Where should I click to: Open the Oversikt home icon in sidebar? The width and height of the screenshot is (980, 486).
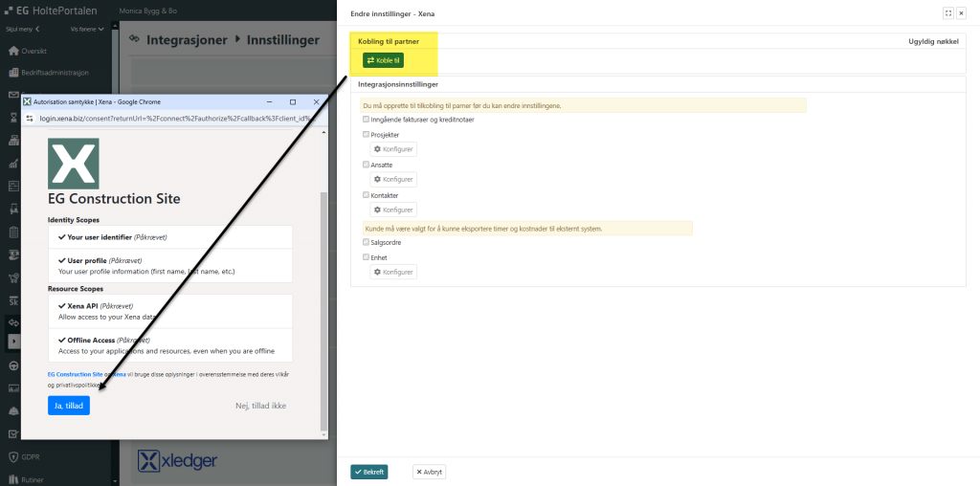pyautogui.click(x=13, y=51)
